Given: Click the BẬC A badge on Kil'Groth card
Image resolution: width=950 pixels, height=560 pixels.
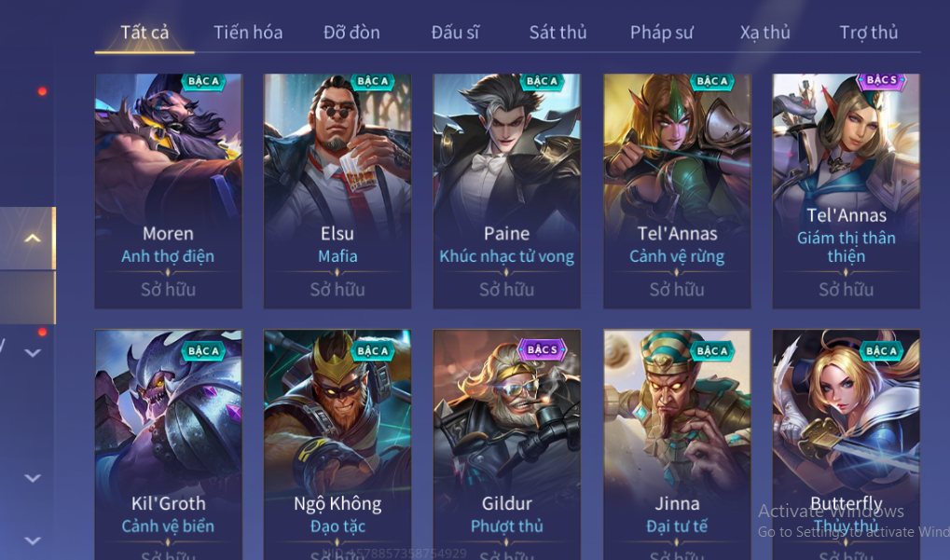Looking at the screenshot, I should coord(203,350).
